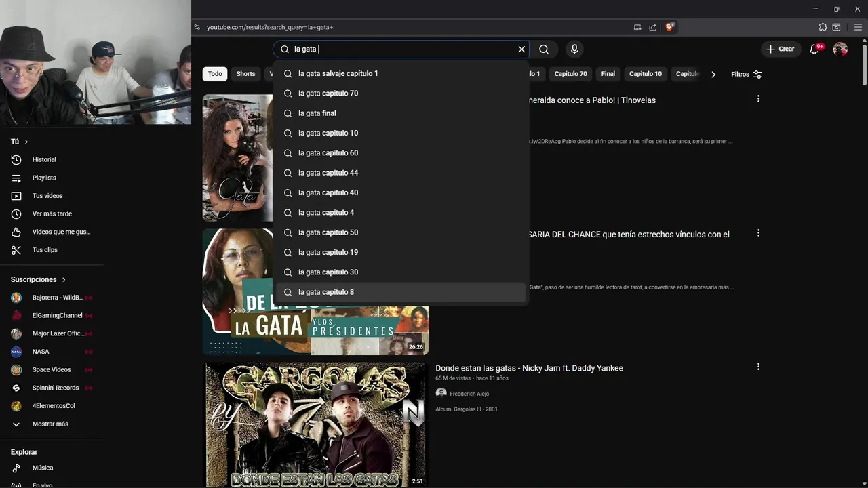Advance the filter chips with the right arrow
868x488 pixels.
pos(713,74)
